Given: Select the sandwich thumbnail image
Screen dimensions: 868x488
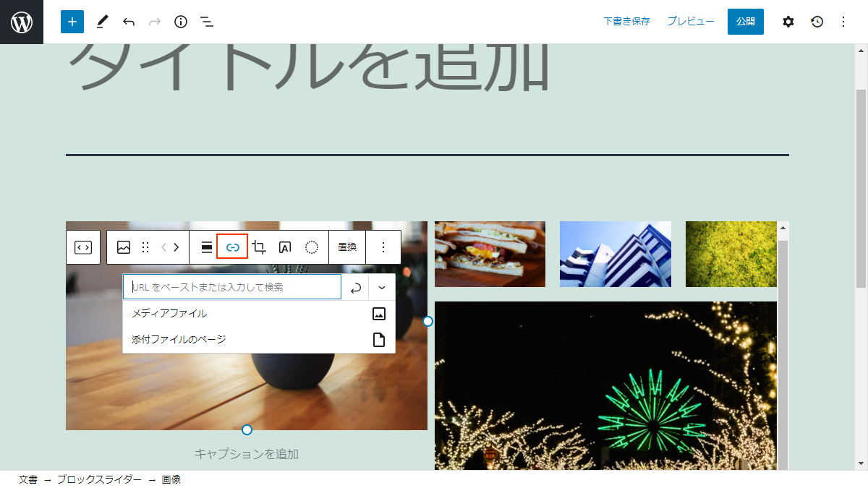Looking at the screenshot, I should pyautogui.click(x=490, y=254).
